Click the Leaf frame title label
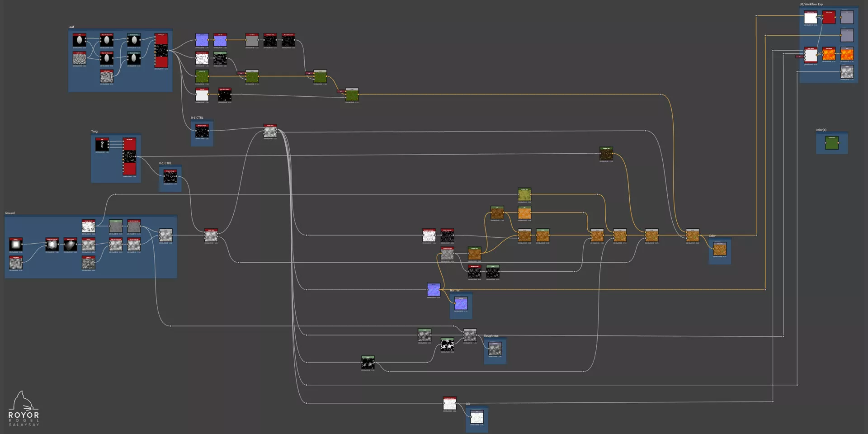 (71, 27)
